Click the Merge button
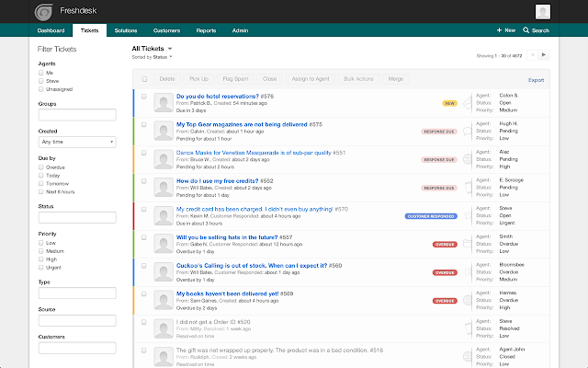This screenshot has width=588, height=368. [396, 79]
